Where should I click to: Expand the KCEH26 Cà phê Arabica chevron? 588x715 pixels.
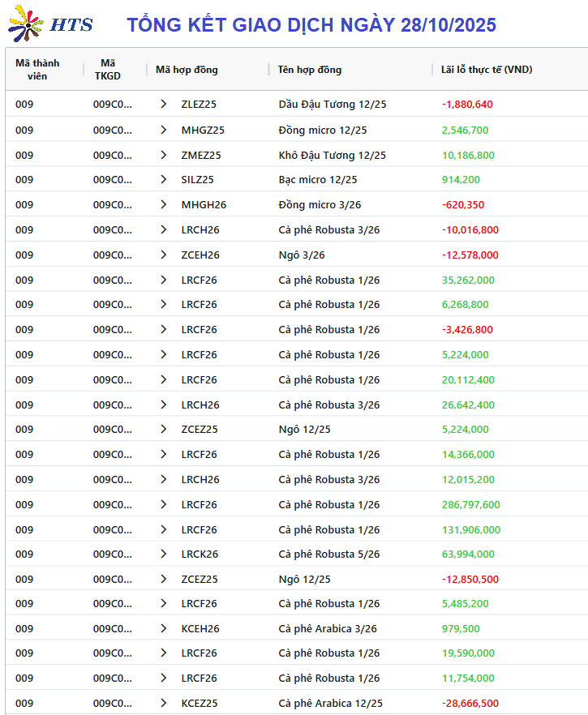(x=163, y=629)
